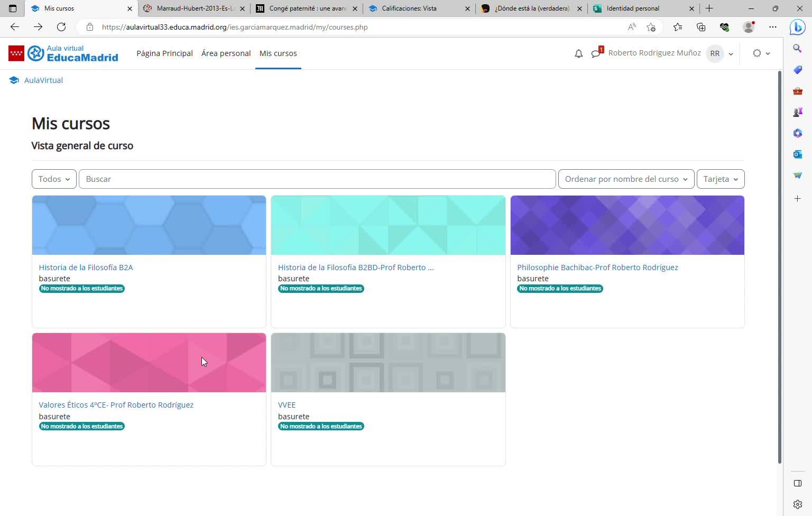Expand the Roberto Rodriguez Muñoz user menu
Viewport: 812px width, 516px height.
click(x=670, y=53)
